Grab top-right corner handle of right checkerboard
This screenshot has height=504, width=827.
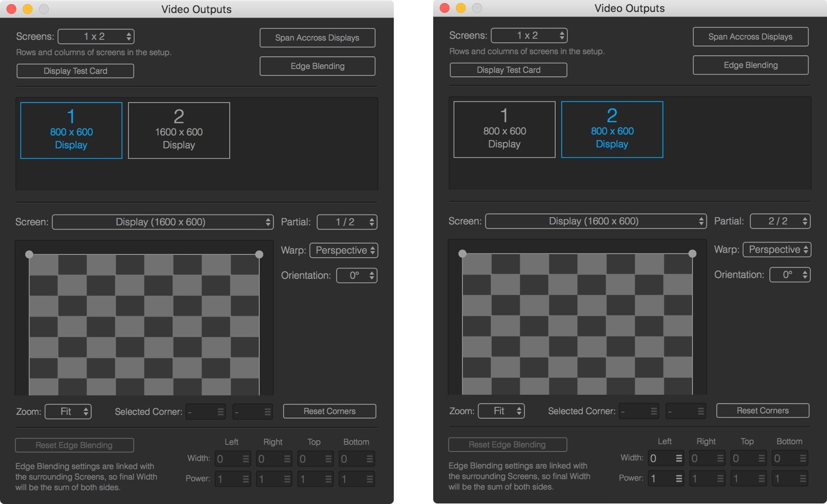[x=692, y=253]
